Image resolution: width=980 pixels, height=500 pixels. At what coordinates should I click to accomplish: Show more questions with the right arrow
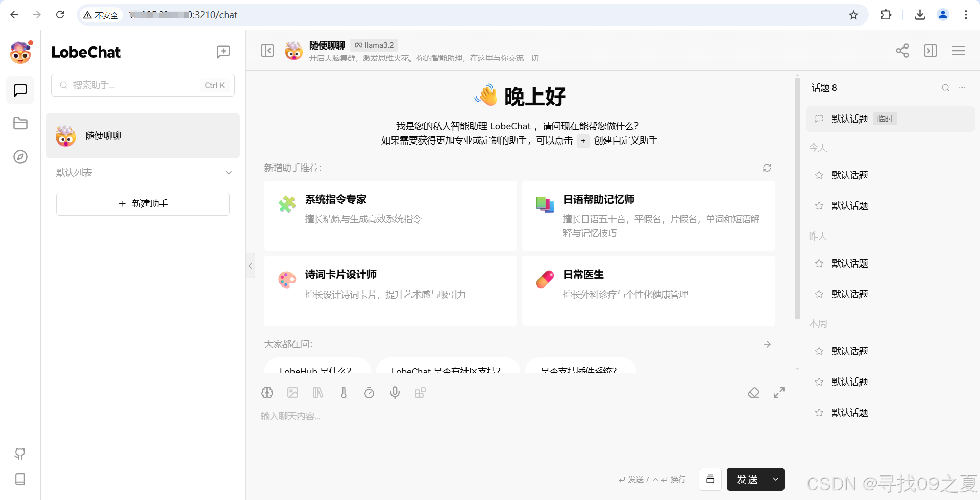coord(767,344)
